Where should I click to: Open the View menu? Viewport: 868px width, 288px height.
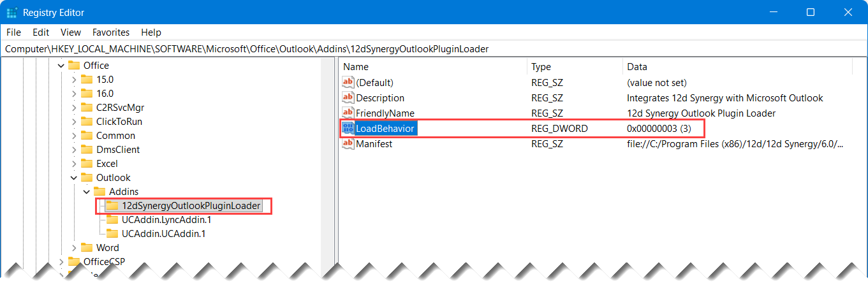(71, 32)
